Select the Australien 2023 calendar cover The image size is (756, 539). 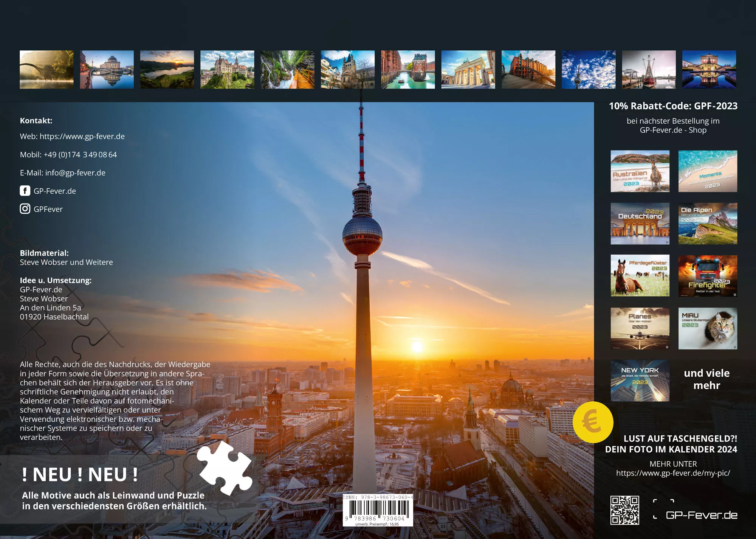pyautogui.click(x=640, y=171)
